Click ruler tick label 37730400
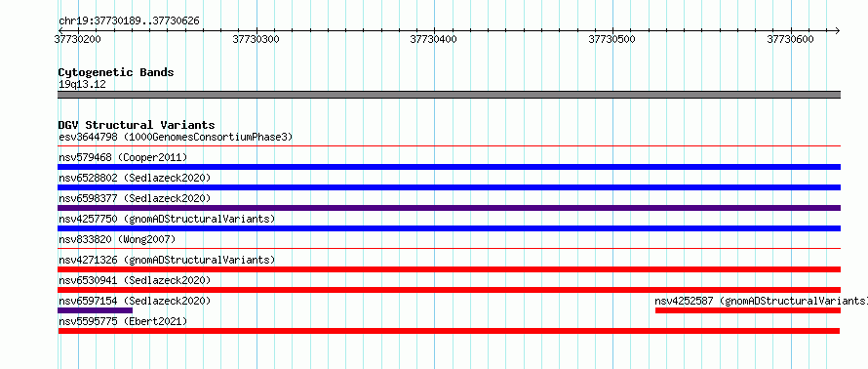The height and width of the screenshot is (369, 868). click(433, 39)
